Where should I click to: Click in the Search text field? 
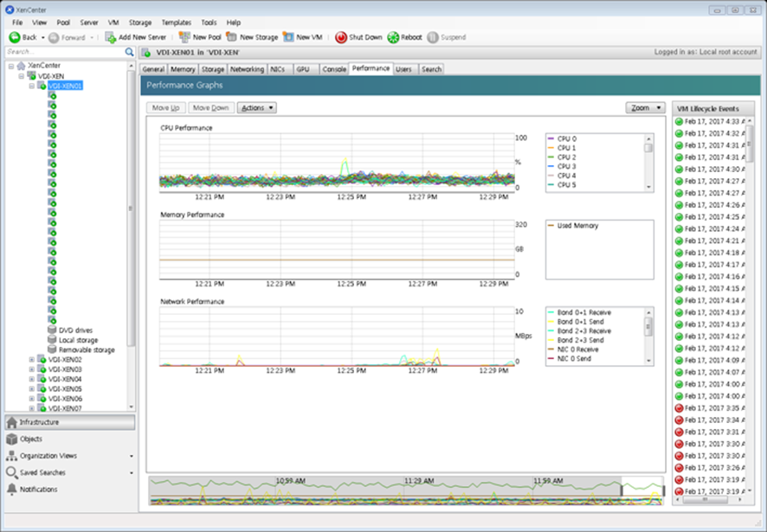coord(65,52)
